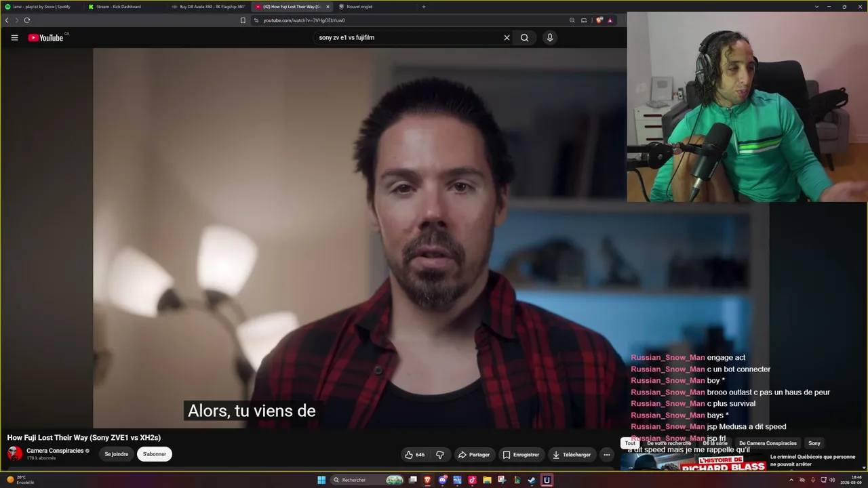Image resolution: width=868 pixels, height=488 pixels.
Task: Click the 'Enregistrer' save button
Action: tap(521, 455)
